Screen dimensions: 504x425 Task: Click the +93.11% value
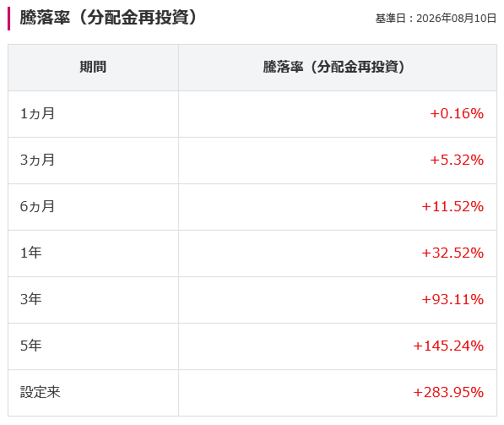pos(453,299)
